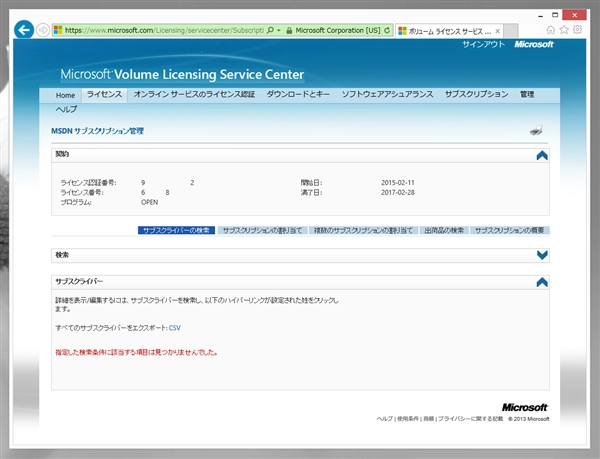The height and width of the screenshot is (459, 600).
Task: Maximize the browser window
Action: tap(555, 15)
